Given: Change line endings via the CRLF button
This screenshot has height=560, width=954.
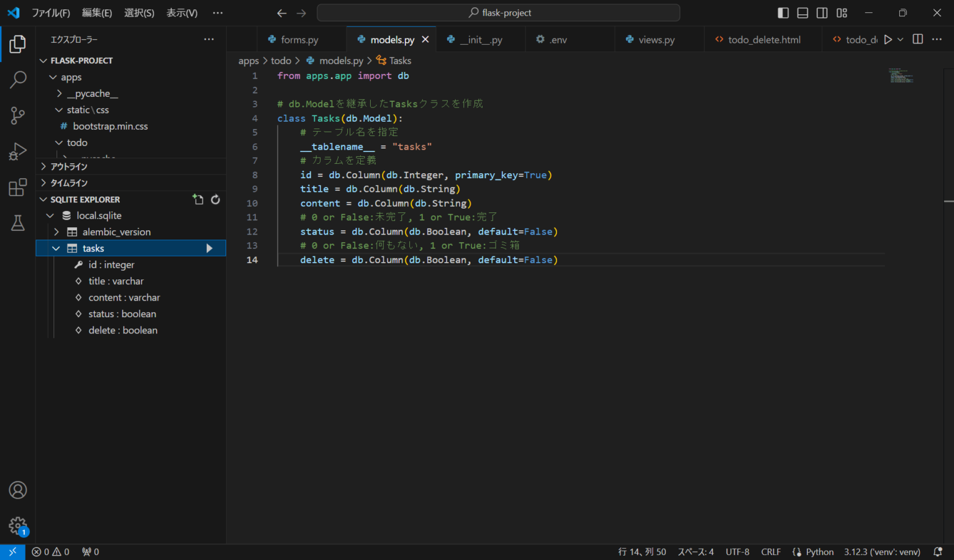Looking at the screenshot, I should pos(770,551).
